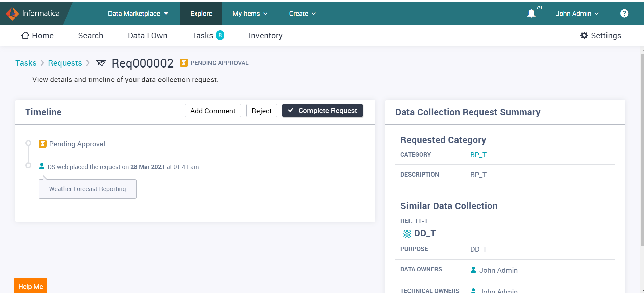Click the hourglass icon beside PENDING APPROVAL
644x293 pixels.
[184, 63]
